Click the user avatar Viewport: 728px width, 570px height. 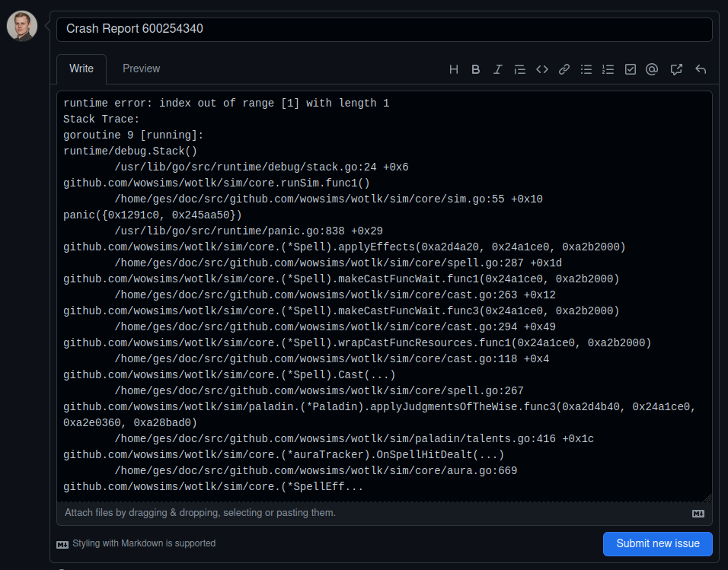(x=21, y=25)
